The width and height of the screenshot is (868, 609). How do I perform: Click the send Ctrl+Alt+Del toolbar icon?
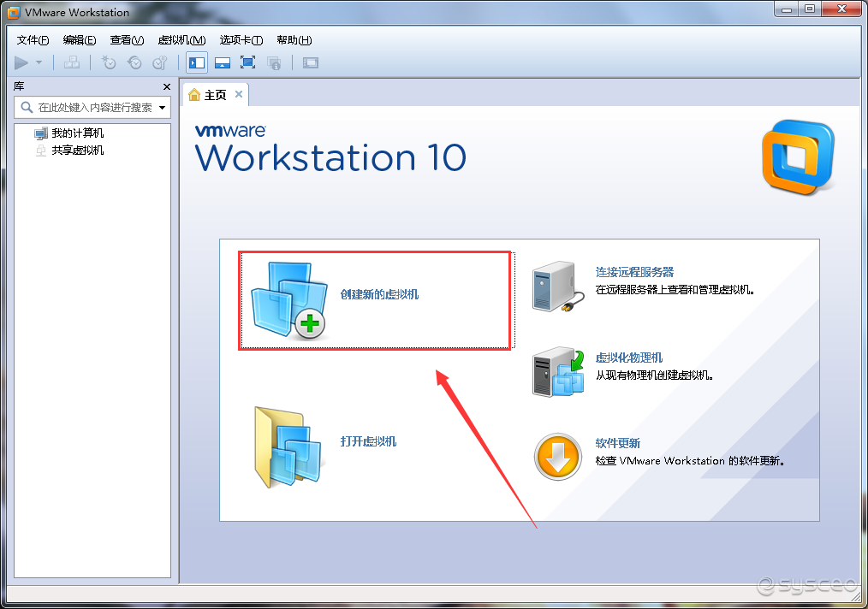(x=71, y=63)
